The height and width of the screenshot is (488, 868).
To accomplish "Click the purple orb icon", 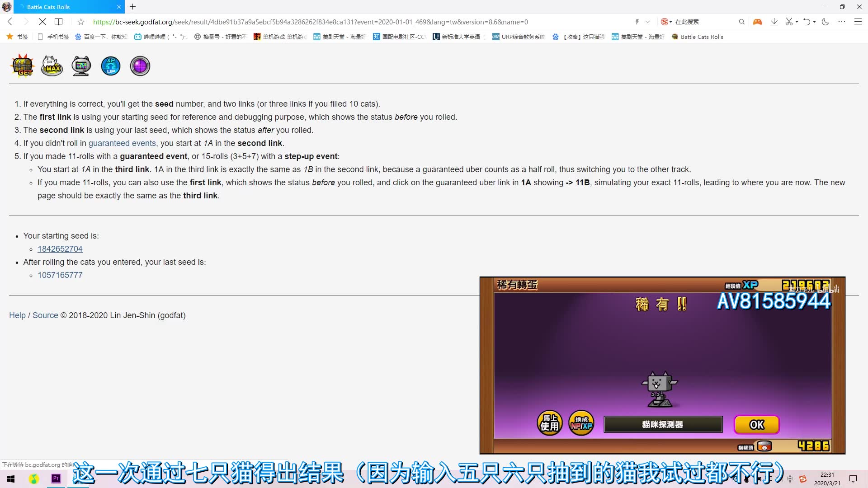I will [x=140, y=66].
